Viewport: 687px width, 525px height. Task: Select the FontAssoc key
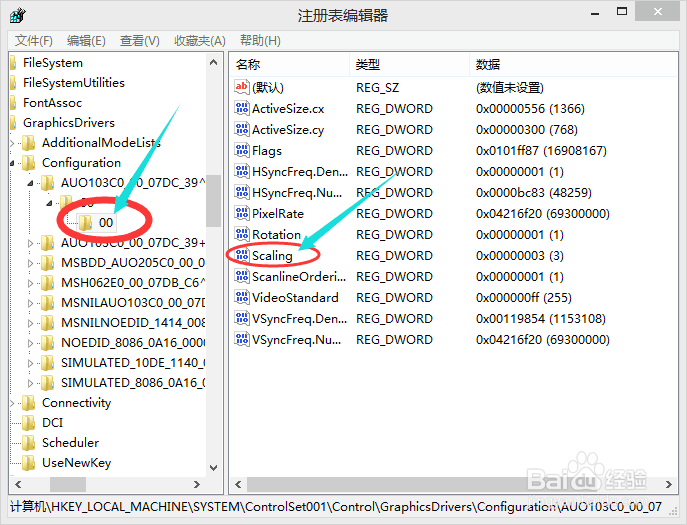[52, 103]
